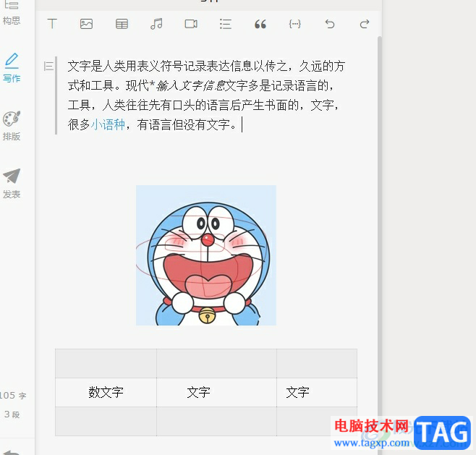Select the text insert tool
Viewport: 476px width, 455px height.
click(x=52, y=24)
